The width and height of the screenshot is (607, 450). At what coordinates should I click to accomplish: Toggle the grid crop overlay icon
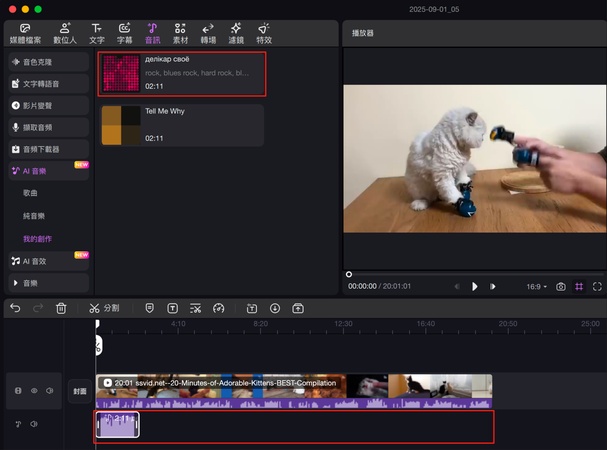pyautogui.click(x=579, y=287)
